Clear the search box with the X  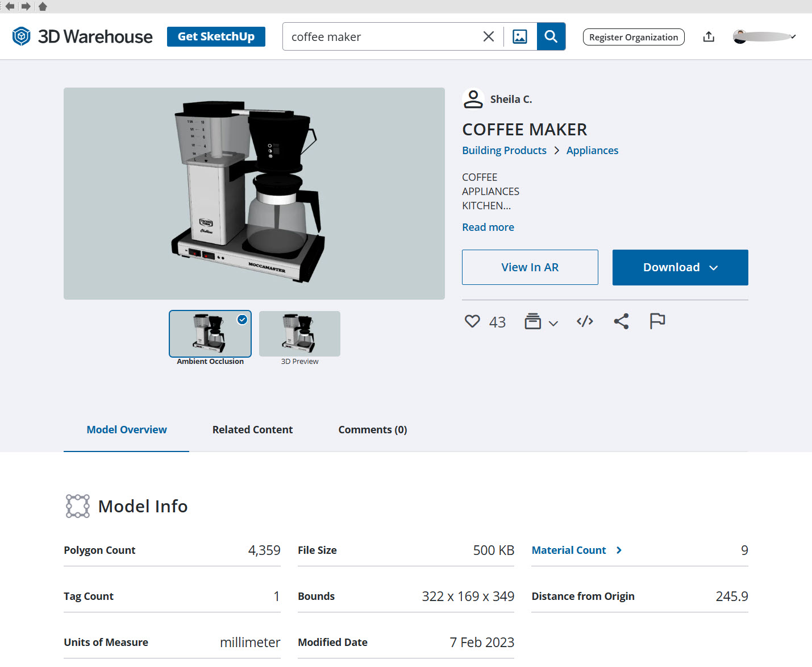click(489, 36)
